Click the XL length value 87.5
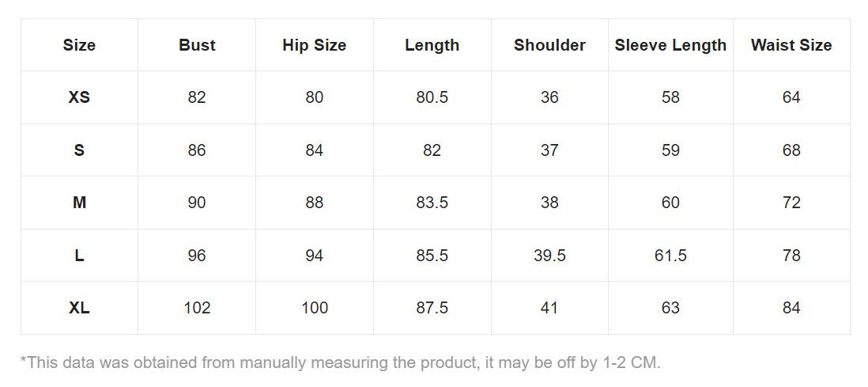 tap(432, 309)
